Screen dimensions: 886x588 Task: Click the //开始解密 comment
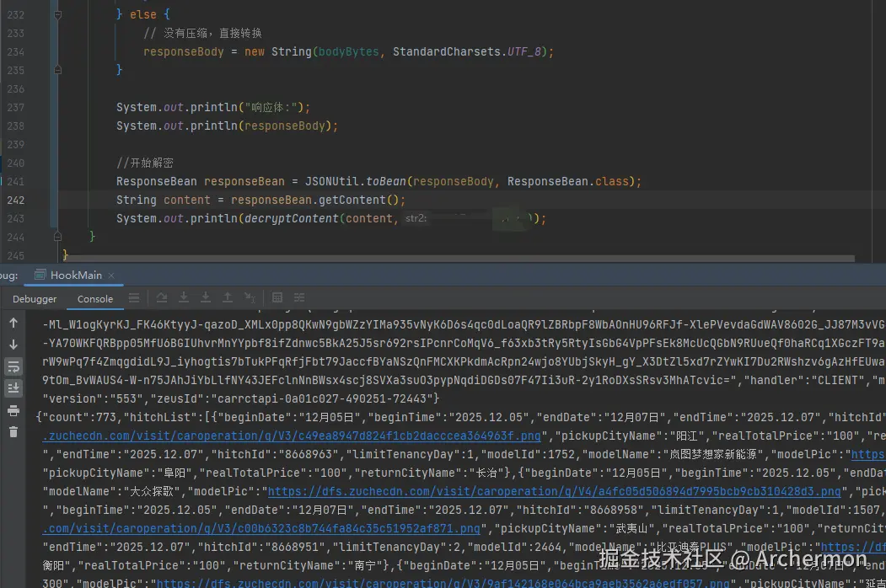click(x=145, y=163)
